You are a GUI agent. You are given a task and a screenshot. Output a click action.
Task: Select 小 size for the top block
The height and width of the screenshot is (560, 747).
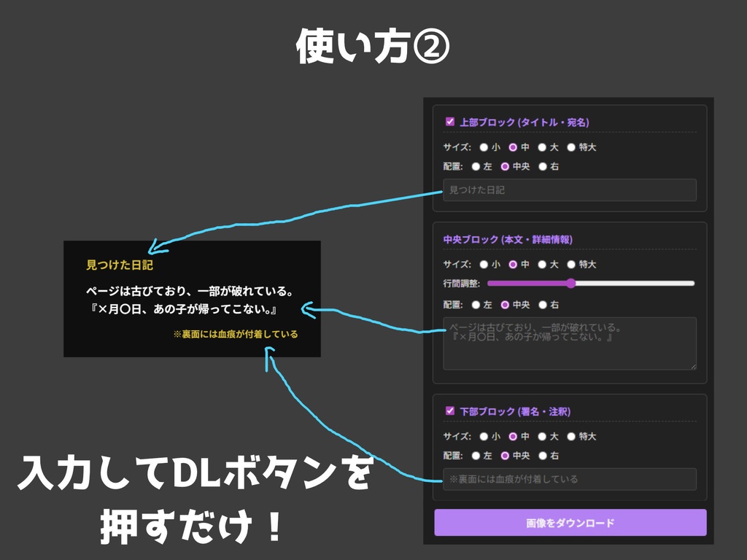pyautogui.click(x=483, y=148)
